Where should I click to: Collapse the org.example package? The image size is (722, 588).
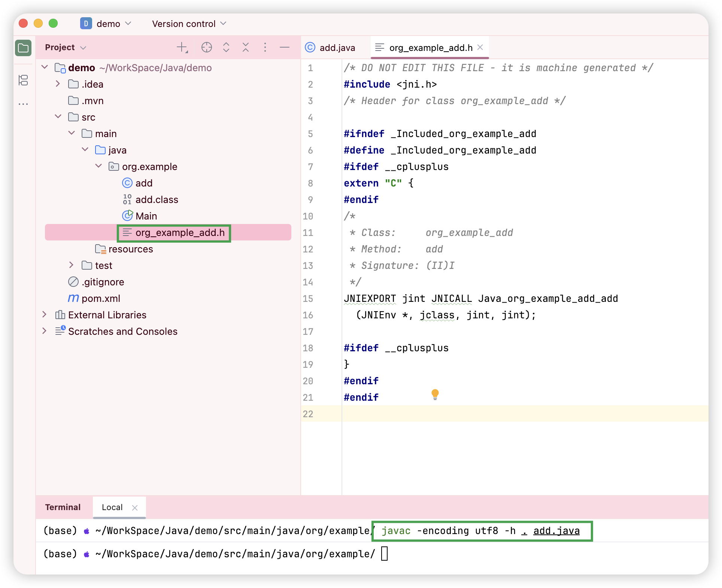98,166
